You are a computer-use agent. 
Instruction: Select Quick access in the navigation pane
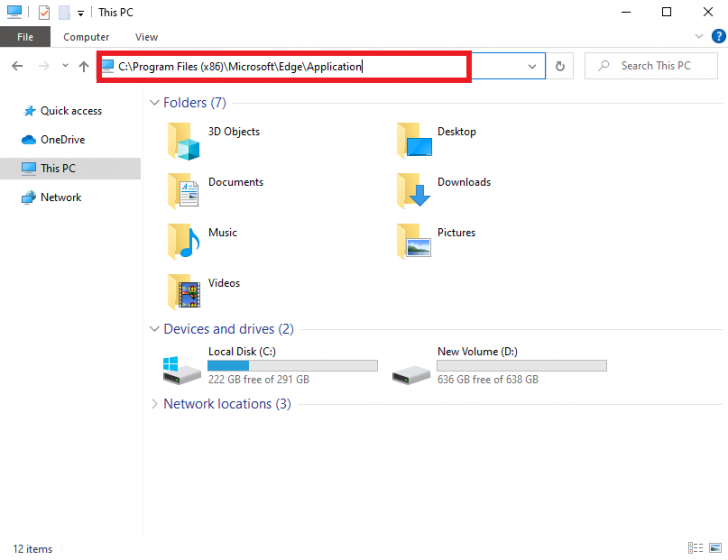tap(71, 111)
